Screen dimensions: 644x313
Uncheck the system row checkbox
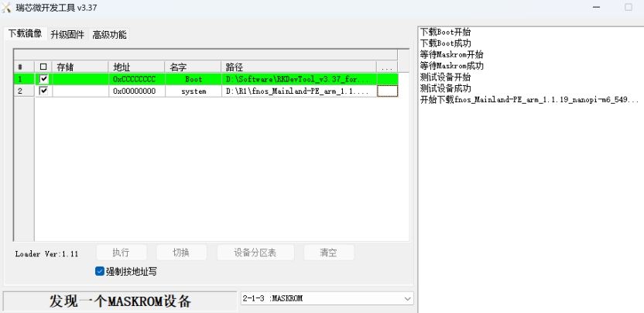click(x=43, y=91)
